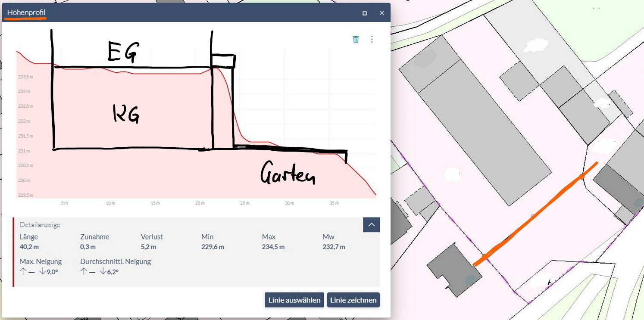Viewport: 644px width, 320px height.
Task: Click the 'Garten' annotation in the profile
Action: point(288,174)
